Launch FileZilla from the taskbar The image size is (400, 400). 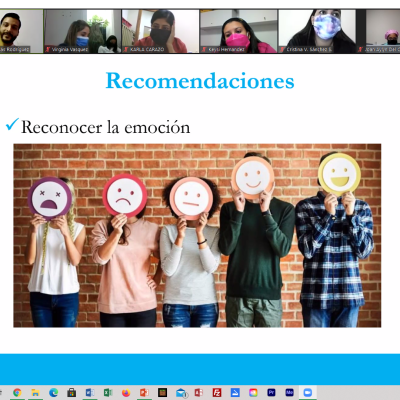pyautogui.click(x=217, y=392)
